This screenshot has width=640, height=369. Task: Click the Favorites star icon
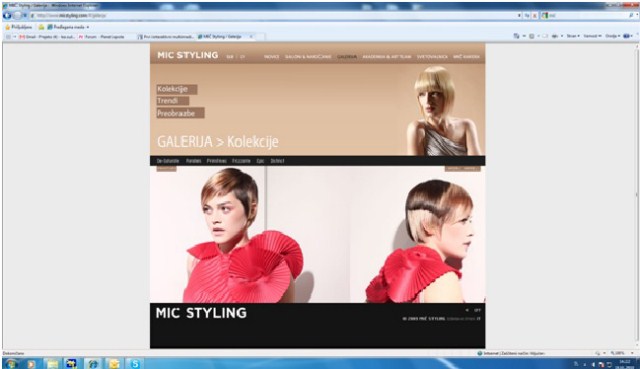7,27
